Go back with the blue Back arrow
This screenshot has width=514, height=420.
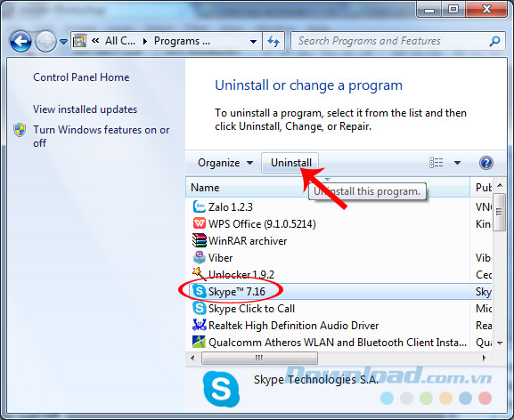click(20, 41)
